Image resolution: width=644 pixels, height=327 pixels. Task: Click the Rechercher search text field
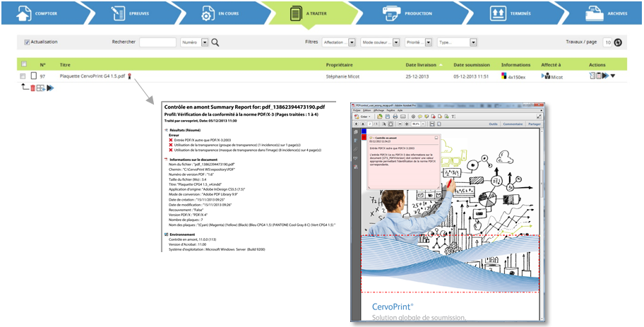[157, 42]
